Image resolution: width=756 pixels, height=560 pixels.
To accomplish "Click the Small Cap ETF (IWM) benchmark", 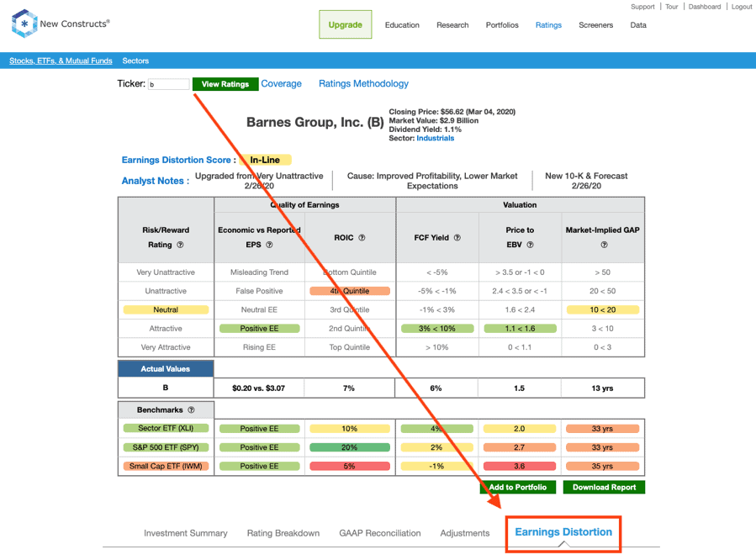I will point(166,466).
